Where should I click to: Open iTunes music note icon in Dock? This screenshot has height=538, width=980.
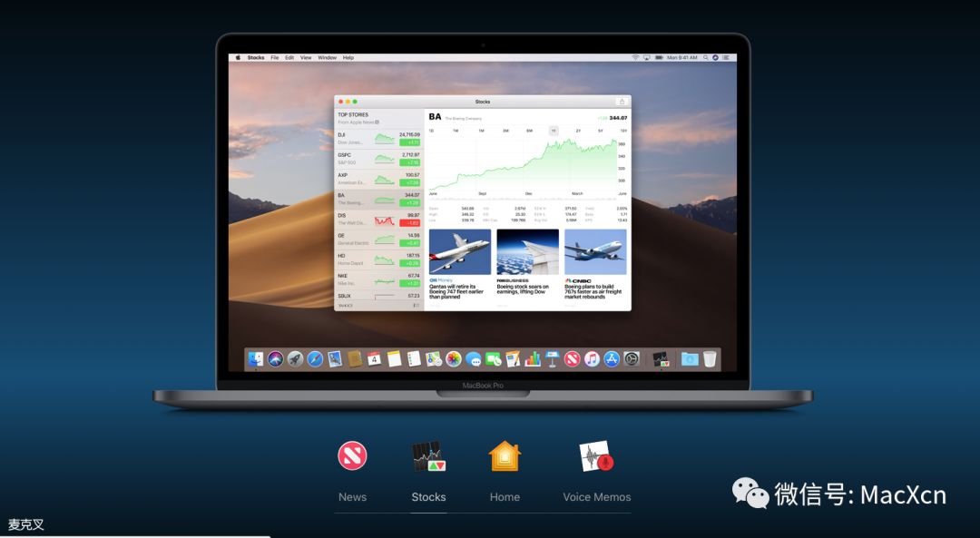(592, 358)
